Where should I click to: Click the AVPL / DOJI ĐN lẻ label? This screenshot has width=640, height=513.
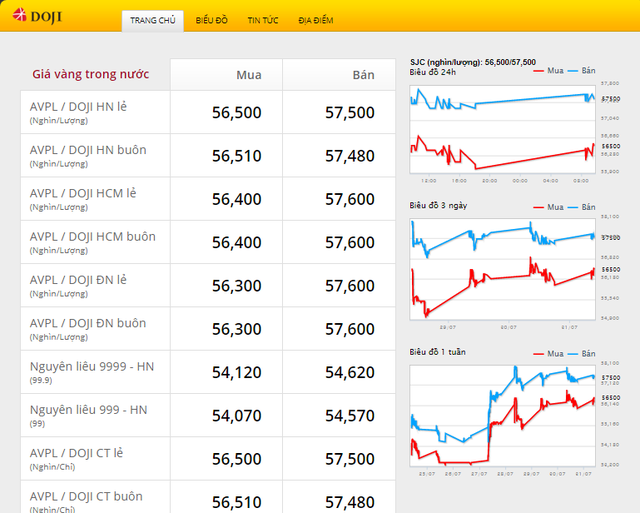pos(78,280)
